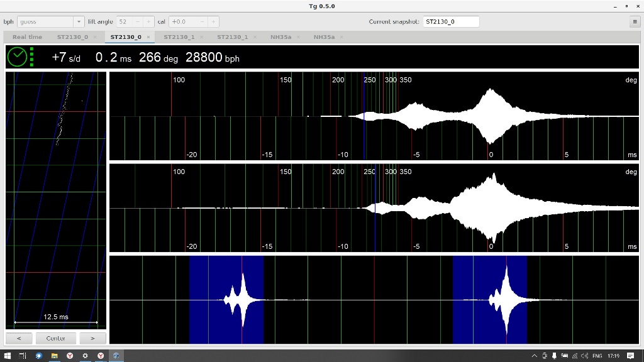This screenshot has height=362, width=644.
Task: Focus the Current snapshot name field
Action: [x=450, y=21]
